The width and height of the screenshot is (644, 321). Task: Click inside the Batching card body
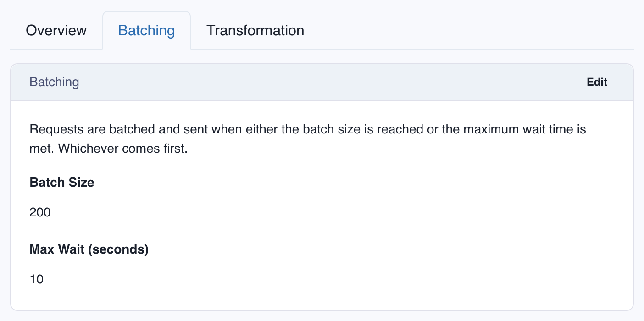(321, 206)
